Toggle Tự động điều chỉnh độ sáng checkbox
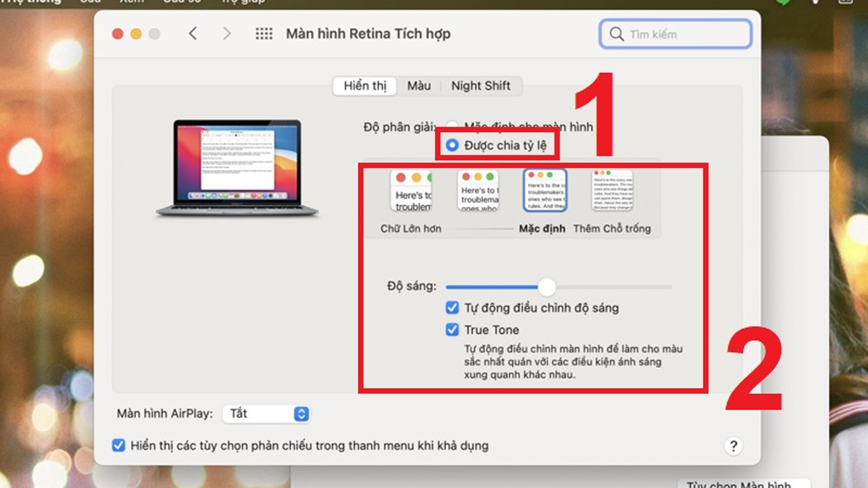 coord(452,308)
